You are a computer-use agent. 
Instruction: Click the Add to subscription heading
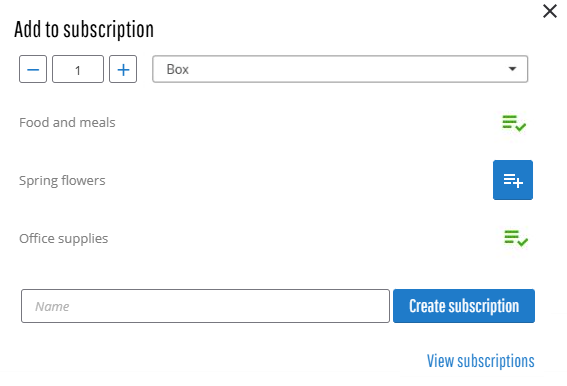[84, 29]
